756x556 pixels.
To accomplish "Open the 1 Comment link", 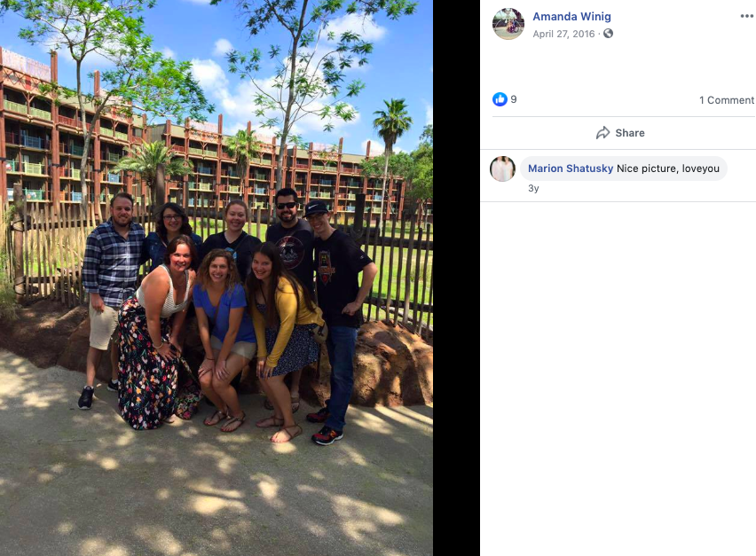I will (x=726, y=100).
